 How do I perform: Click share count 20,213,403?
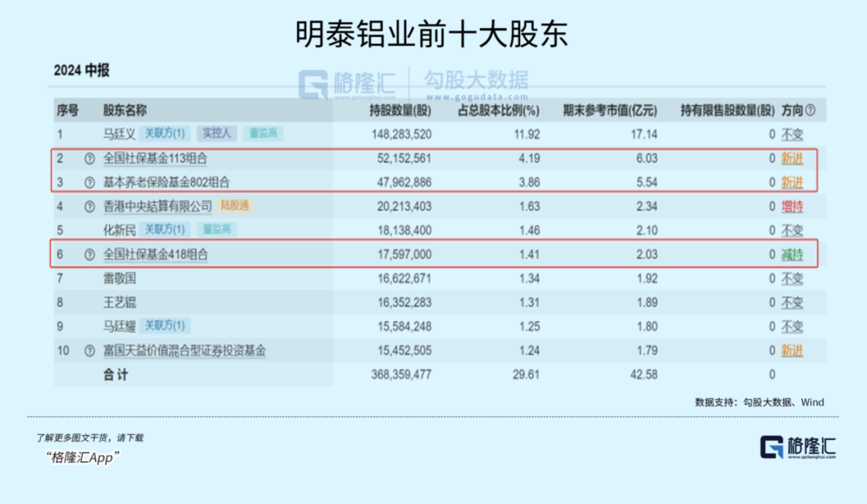(404, 207)
